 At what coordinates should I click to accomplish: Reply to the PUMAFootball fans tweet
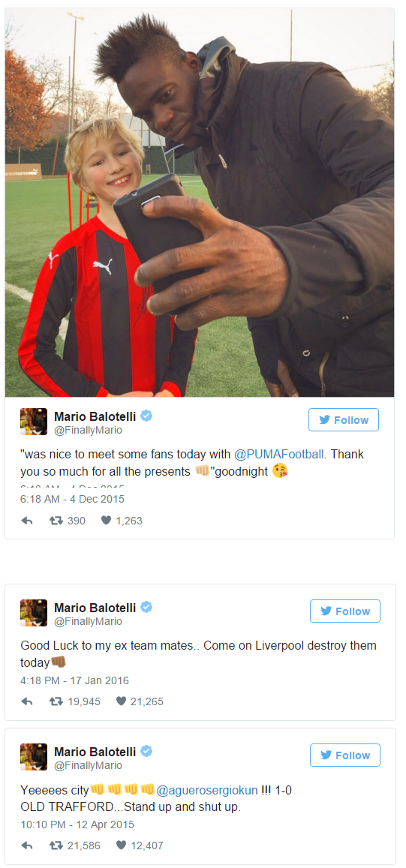click(x=26, y=521)
